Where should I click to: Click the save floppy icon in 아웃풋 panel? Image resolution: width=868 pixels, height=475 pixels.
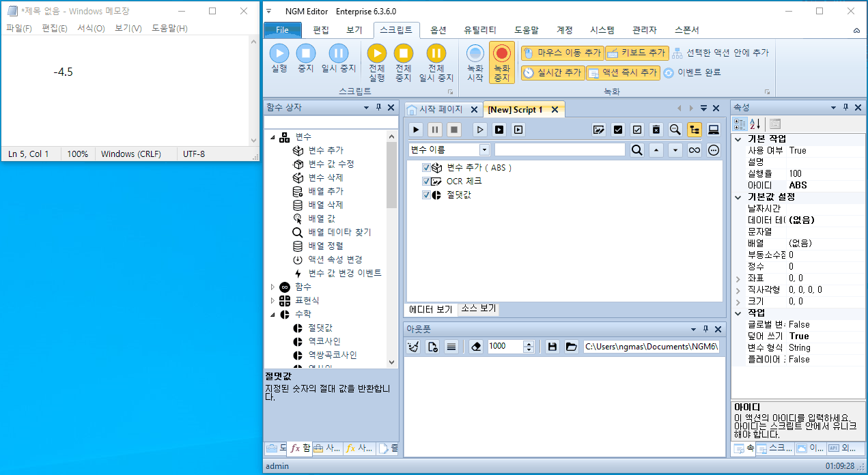click(552, 347)
